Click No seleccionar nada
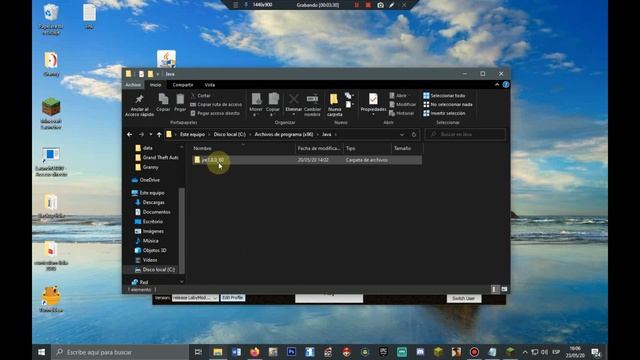The width and height of the screenshot is (640, 360). [448, 104]
